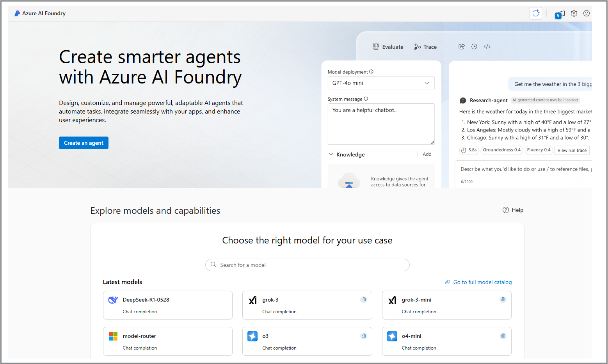Click the Help question mark icon
This screenshot has width=608, height=364.
point(506,210)
